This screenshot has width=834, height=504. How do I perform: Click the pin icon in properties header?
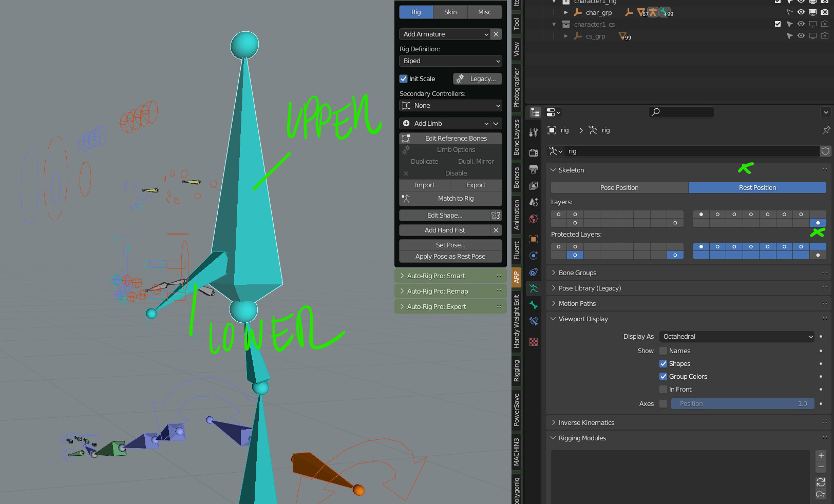tap(826, 130)
